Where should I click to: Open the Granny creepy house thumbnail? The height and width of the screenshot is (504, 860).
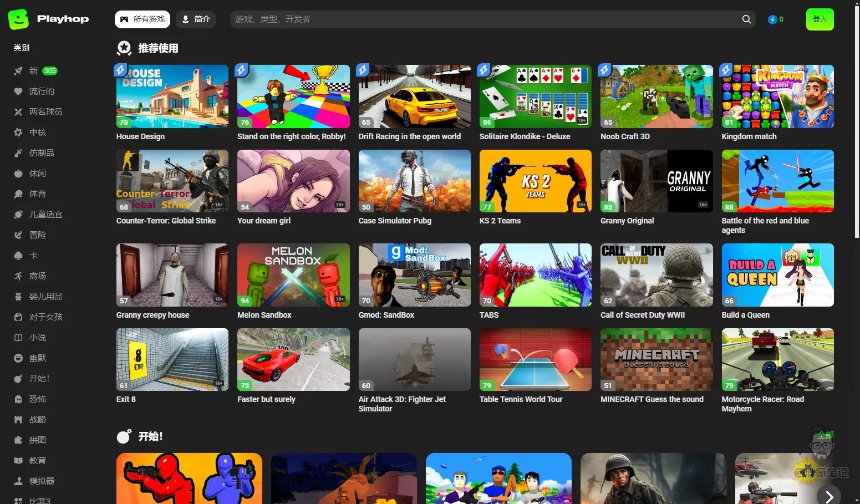coord(172,275)
